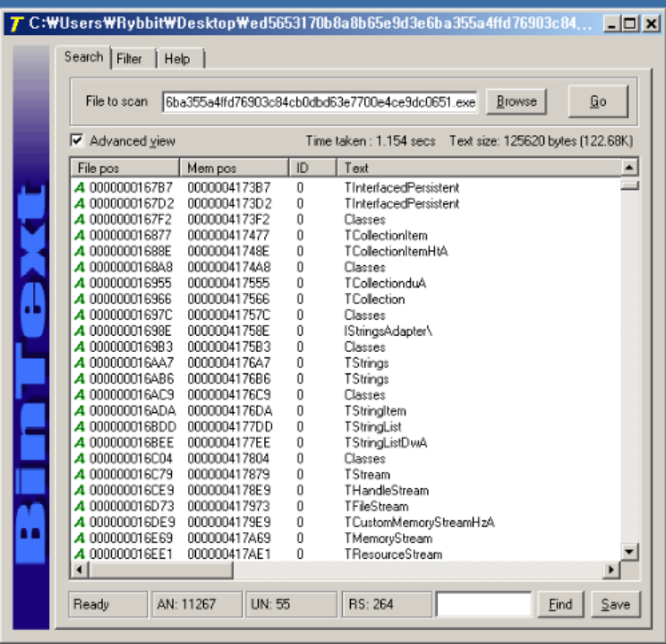Toggle the Advanced view checkbox
Screen dimensions: 666x644
76,141
